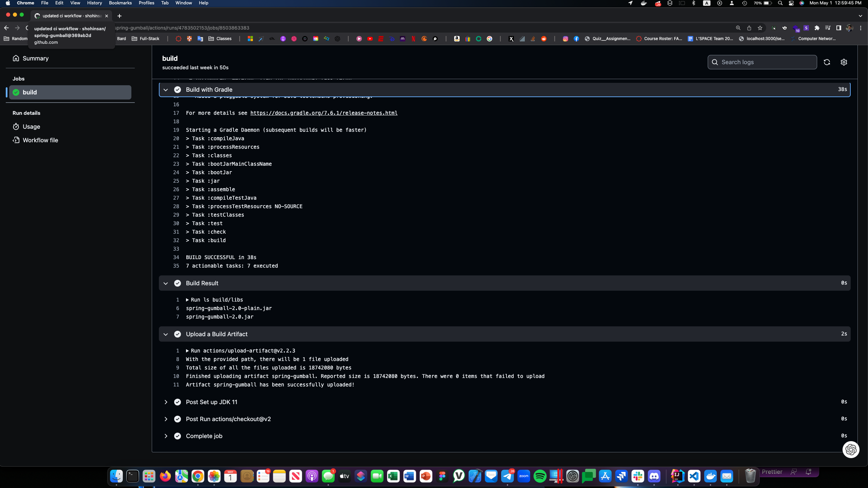Image resolution: width=868 pixels, height=488 pixels.
Task: Click inside the Search logs field
Action: (x=762, y=62)
